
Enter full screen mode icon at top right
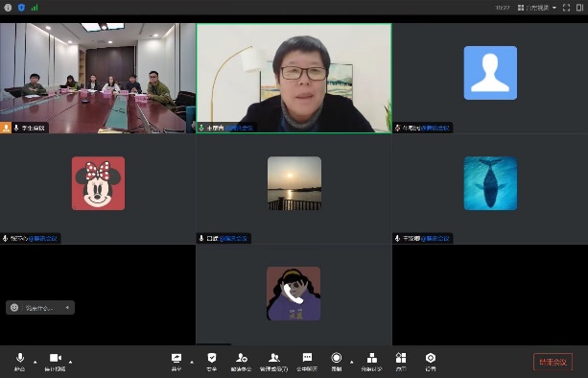click(x=566, y=8)
